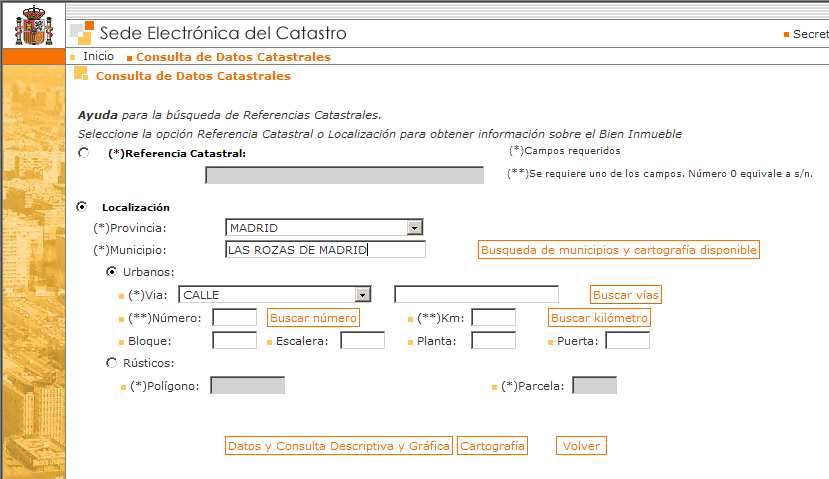Click the (*)Campos requeridos note

pyautogui.click(x=565, y=151)
